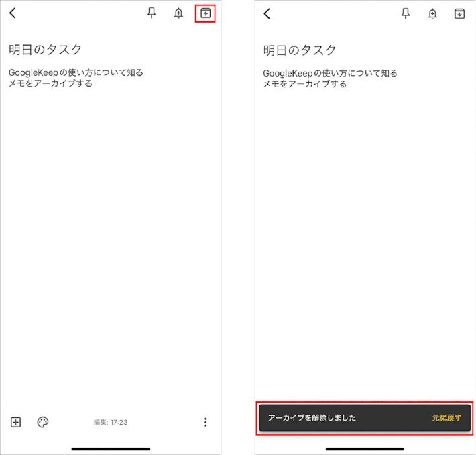476x455 pixels.
Task: Go back using the left screen's back arrow
Action: 13,13
